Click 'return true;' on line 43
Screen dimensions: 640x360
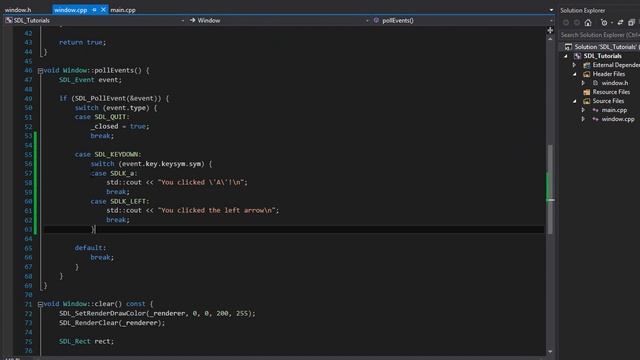click(82, 42)
